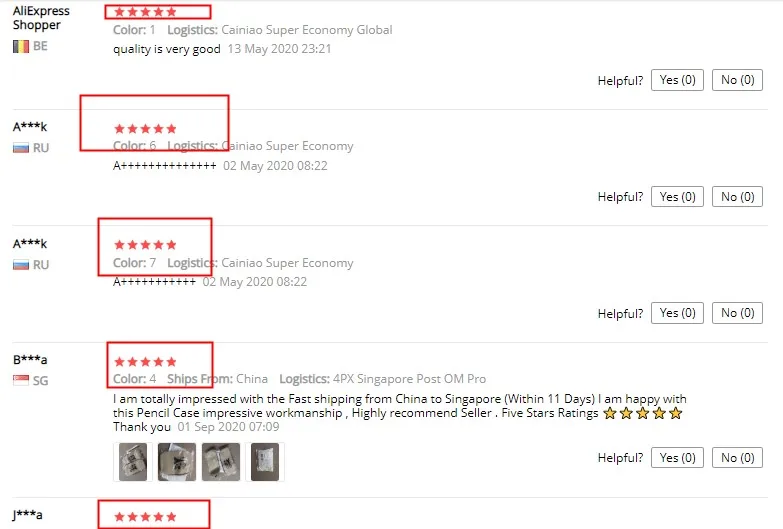
Task: Mark 'quality is very good' review helpful with Yes
Action: point(677,80)
